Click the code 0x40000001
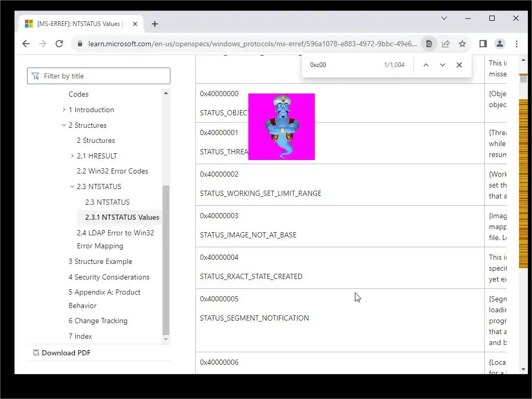Image resolution: width=532 pixels, height=399 pixels. pyautogui.click(x=219, y=132)
